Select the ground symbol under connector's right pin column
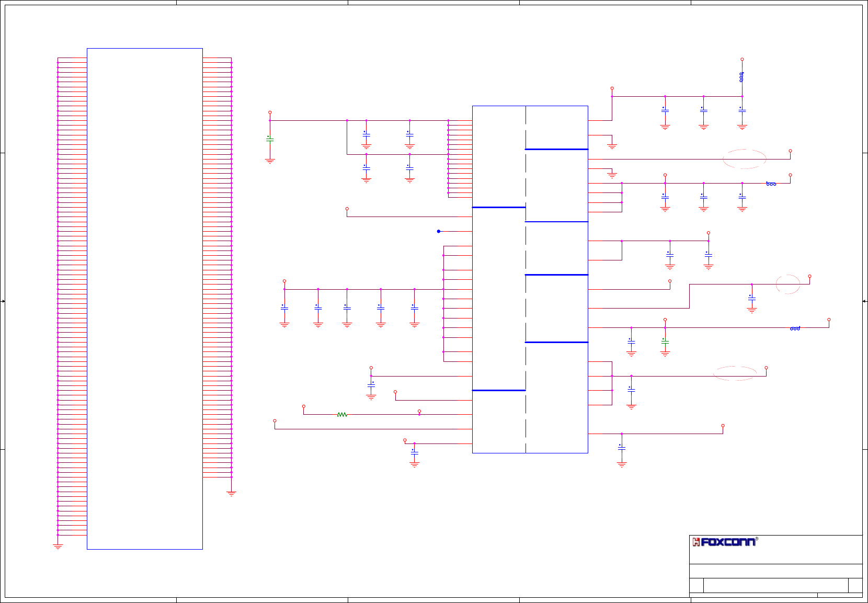868x603 pixels. click(231, 493)
